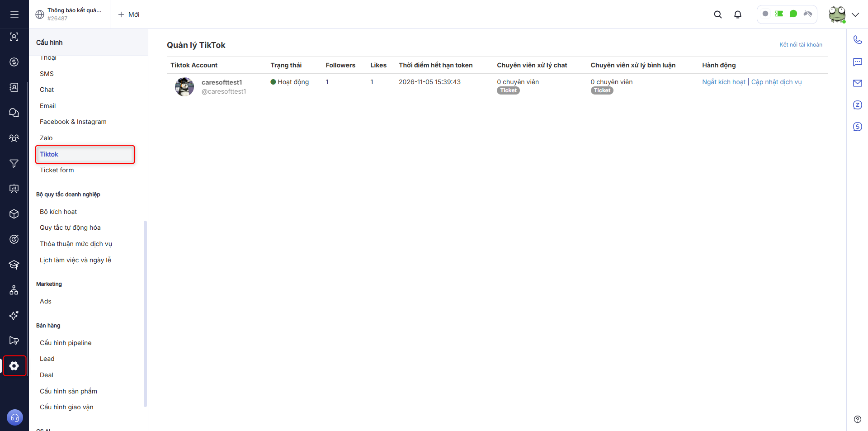Open the phone dialer icon

point(857,40)
